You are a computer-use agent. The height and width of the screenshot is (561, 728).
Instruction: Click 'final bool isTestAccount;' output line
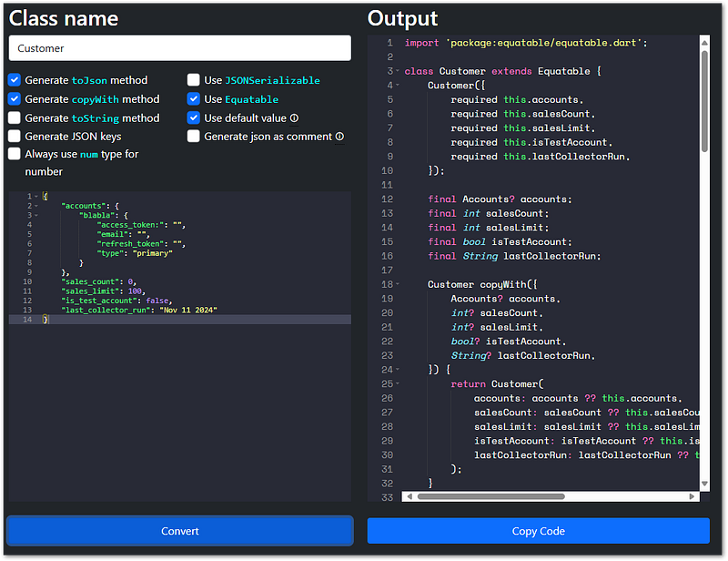tap(500, 241)
